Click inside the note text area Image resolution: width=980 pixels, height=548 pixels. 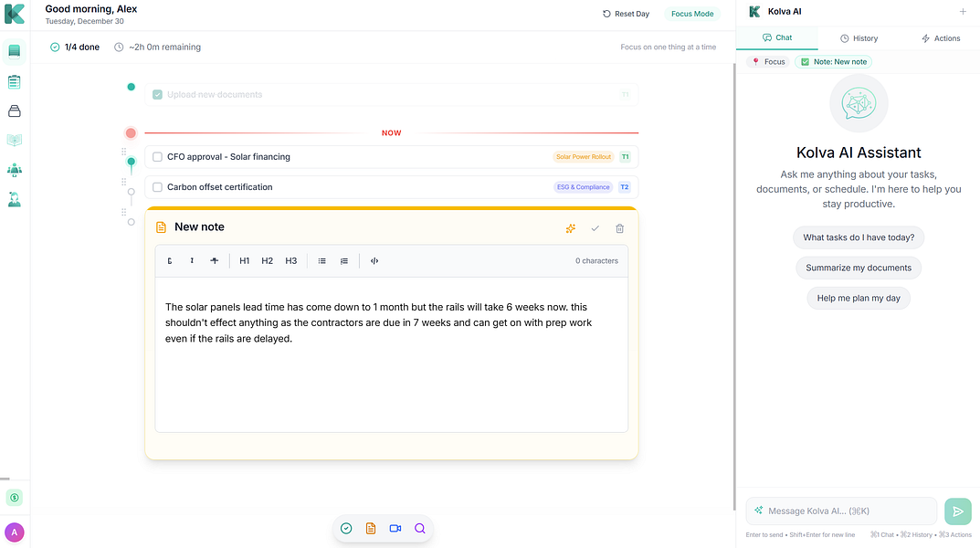point(391,354)
